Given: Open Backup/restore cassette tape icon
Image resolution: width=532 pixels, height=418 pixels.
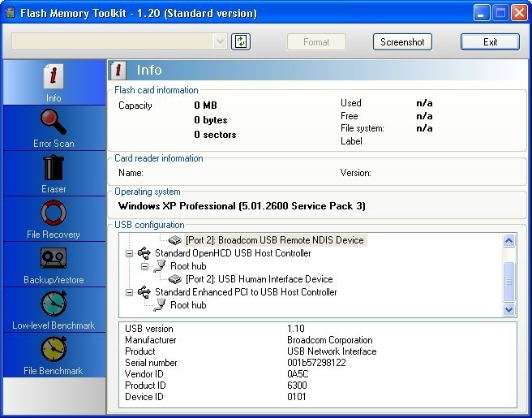Looking at the screenshot, I should [x=54, y=258].
